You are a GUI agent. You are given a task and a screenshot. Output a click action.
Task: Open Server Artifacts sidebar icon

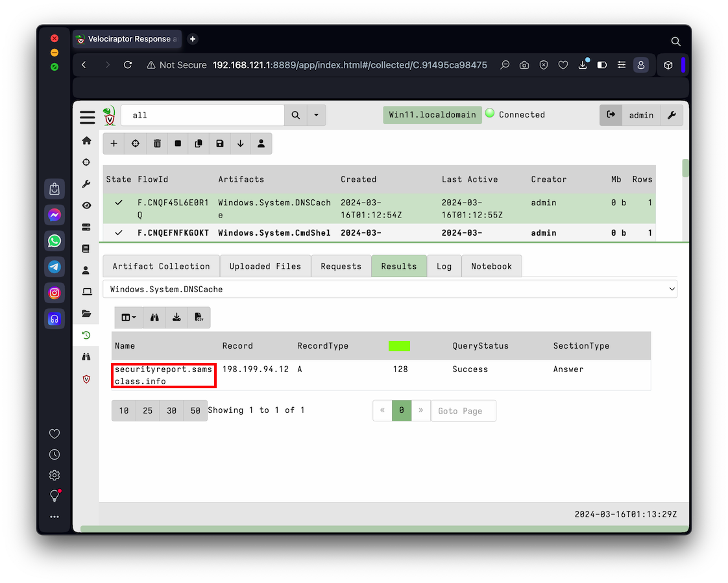86,227
